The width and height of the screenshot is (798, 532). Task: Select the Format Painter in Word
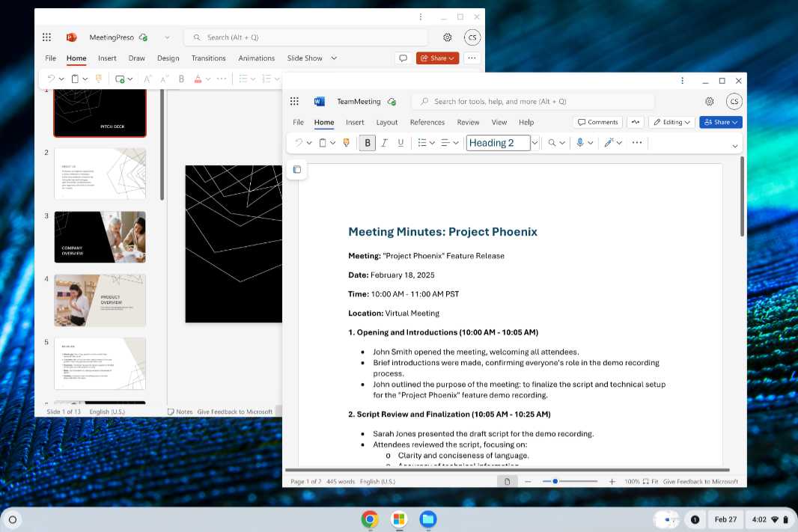click(345, 142)
